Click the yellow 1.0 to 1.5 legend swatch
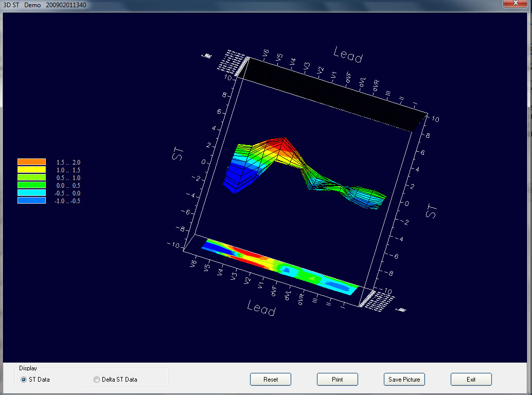 [x=31, y=170]
